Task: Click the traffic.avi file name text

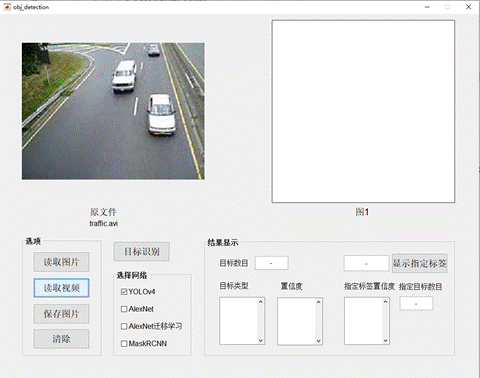Action: point(104,223)
